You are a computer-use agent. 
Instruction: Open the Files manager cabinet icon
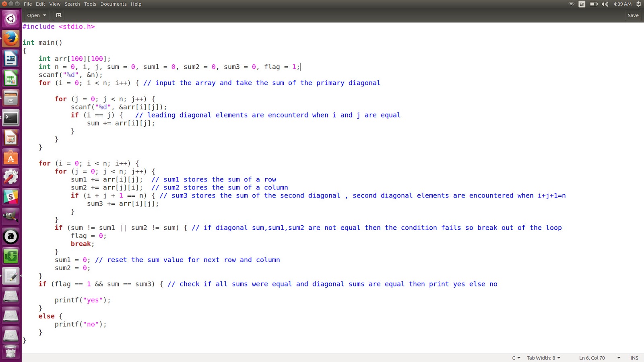coord(11,98)
